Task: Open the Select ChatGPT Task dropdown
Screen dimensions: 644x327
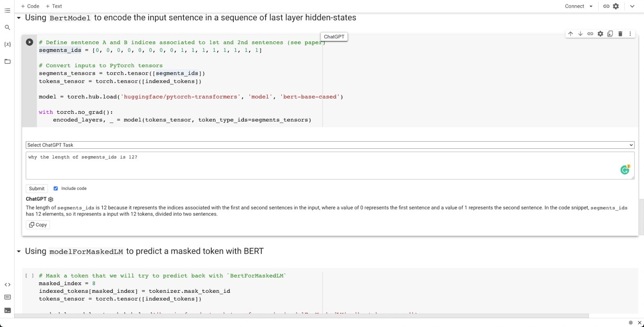Action: click(x=330, y=145)
